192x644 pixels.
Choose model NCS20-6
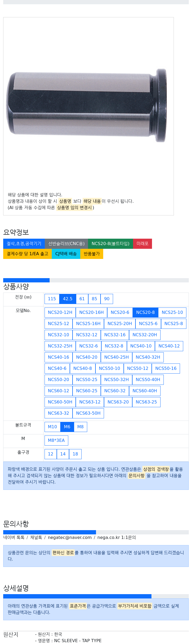pos(120,313)
